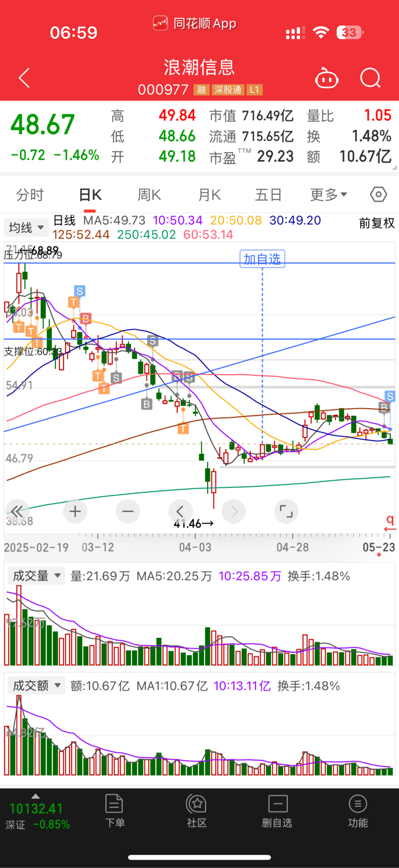Click the 05-23 date label
399x868 pixels.
point(379,547)
